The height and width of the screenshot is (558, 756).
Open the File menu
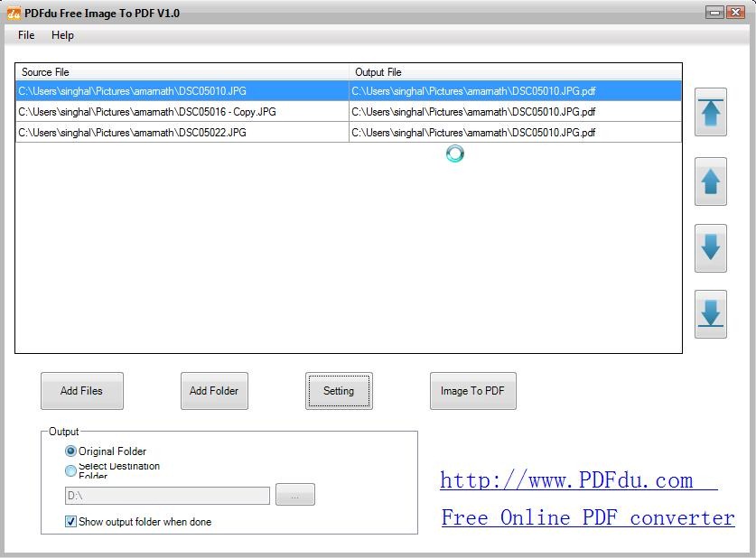26,35
